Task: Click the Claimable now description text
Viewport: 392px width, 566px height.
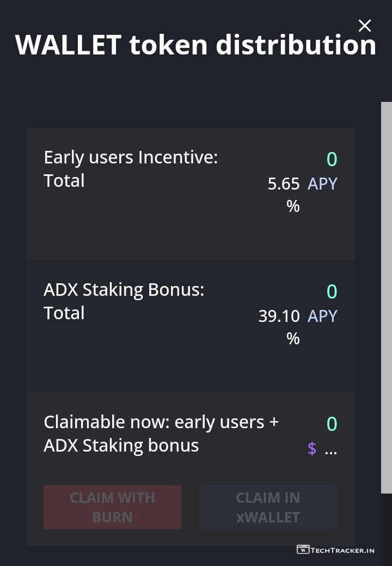Action: pyautogui.click(x=161, y=434)
